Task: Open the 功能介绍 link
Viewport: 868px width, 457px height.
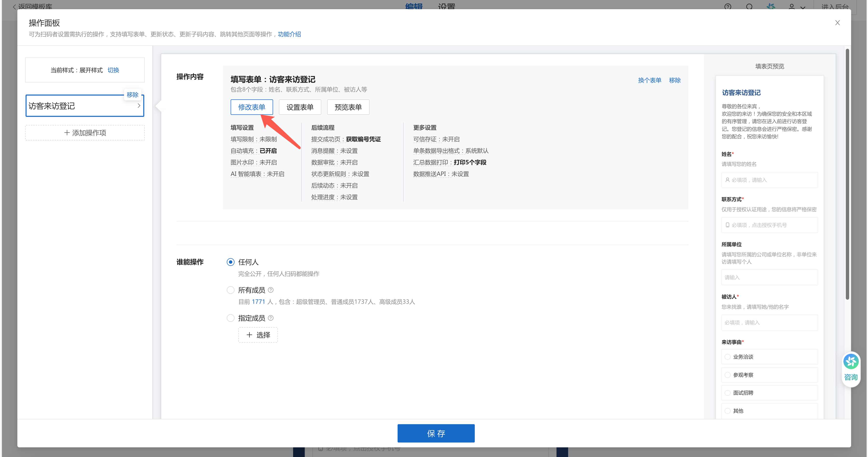Action: pyautogui.click(x=289, y=34)
